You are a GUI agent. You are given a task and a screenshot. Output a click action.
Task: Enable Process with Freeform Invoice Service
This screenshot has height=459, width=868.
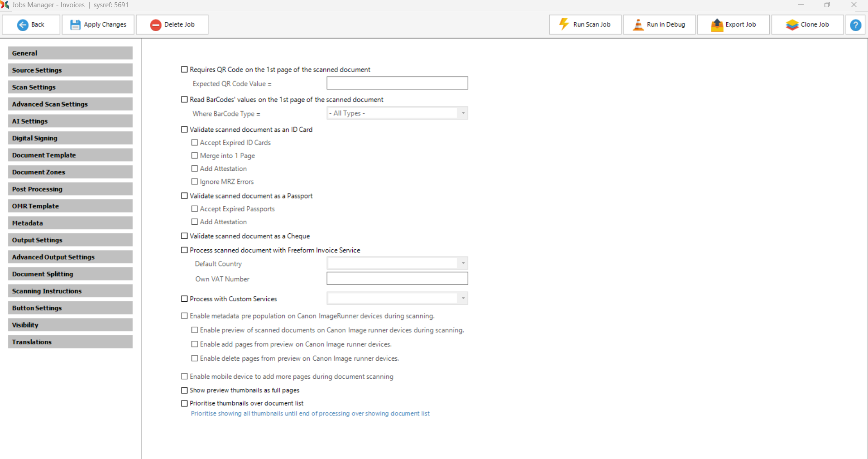click(x=184, y=250)
